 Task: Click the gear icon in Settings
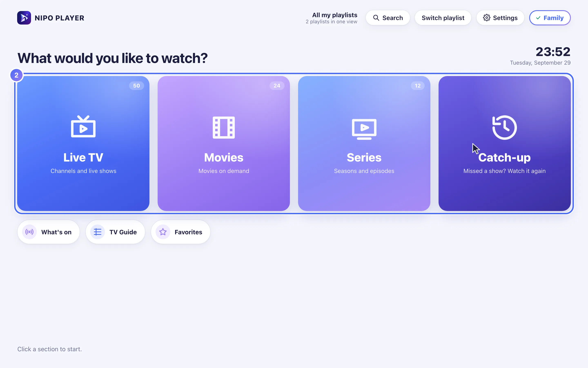487,18
